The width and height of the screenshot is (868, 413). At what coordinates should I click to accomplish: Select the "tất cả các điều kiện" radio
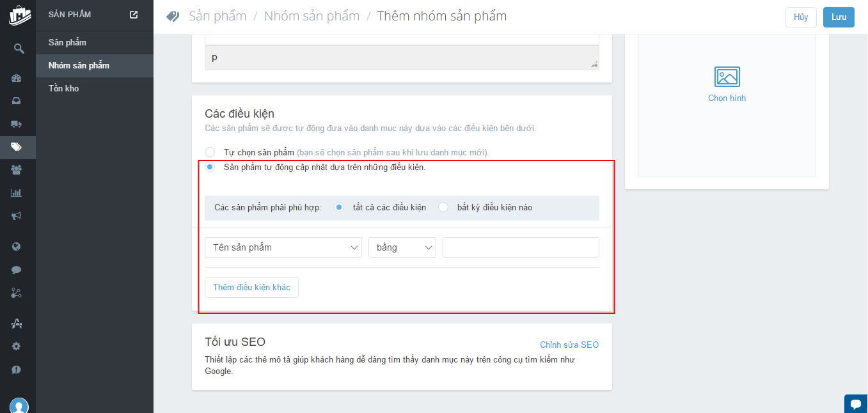[x=339, y=208]
